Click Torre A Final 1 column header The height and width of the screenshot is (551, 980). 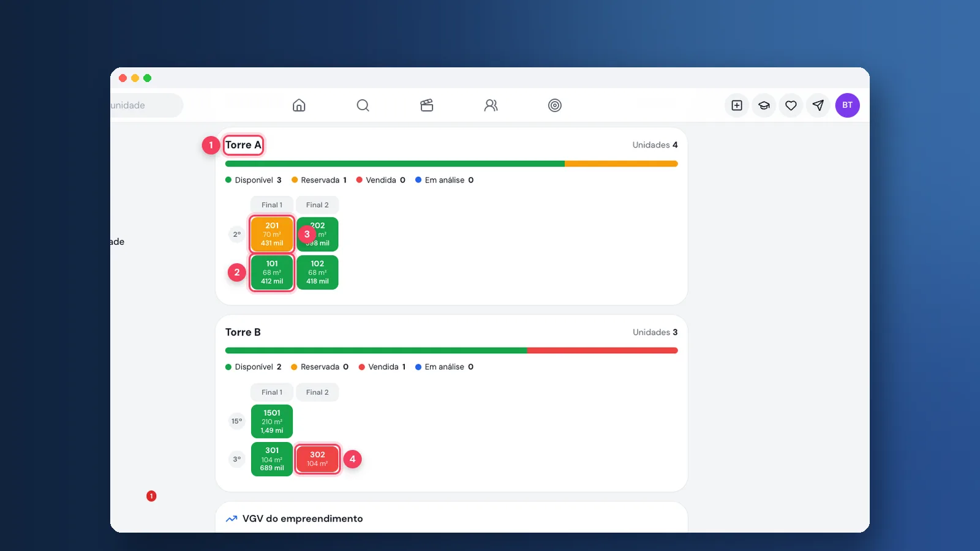pyautogui.click(x=272, y=205)
